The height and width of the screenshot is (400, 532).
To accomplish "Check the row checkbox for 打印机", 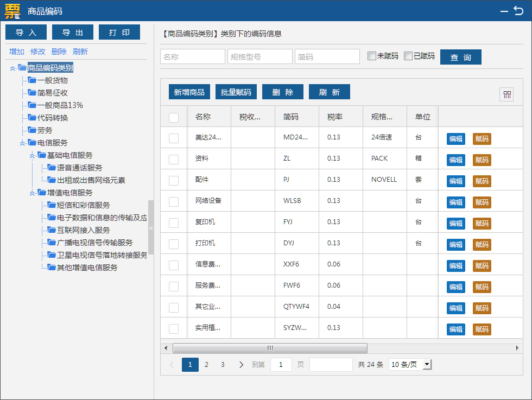I will click(174, 244).
